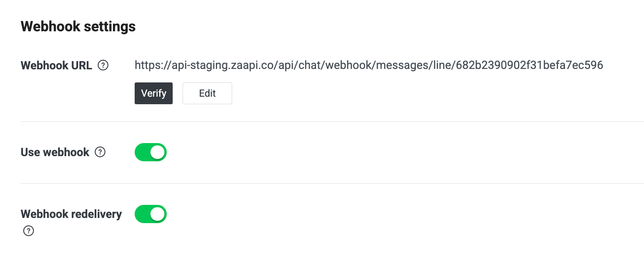This screenshot has width=644, height=256.
Task: Show info about Webhook redelivery
Action: (x=29, y=231)
